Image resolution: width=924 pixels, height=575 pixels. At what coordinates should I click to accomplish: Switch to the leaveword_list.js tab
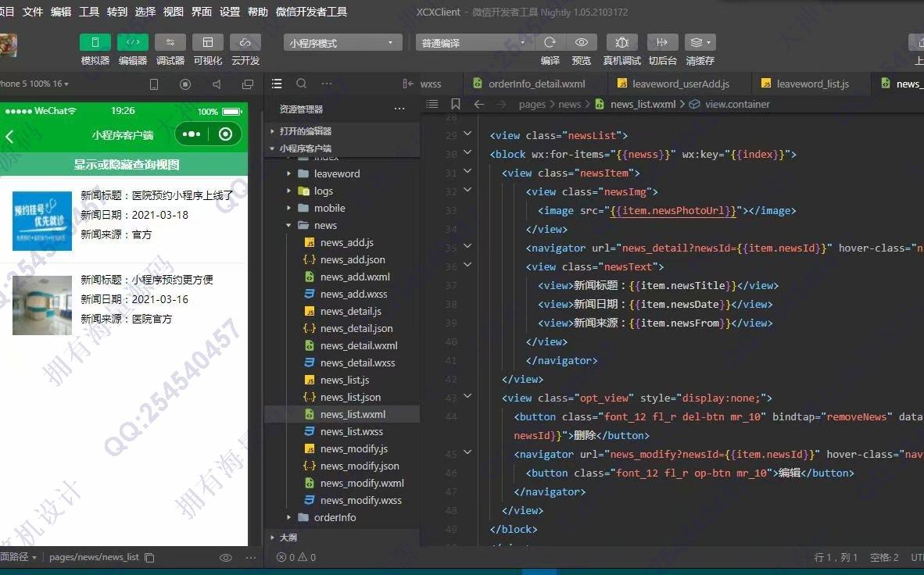(x=811, y=84)
